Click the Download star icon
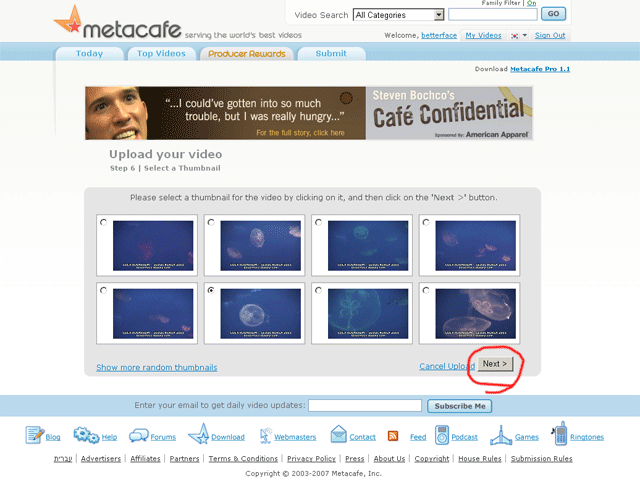 tap(199, 434)
